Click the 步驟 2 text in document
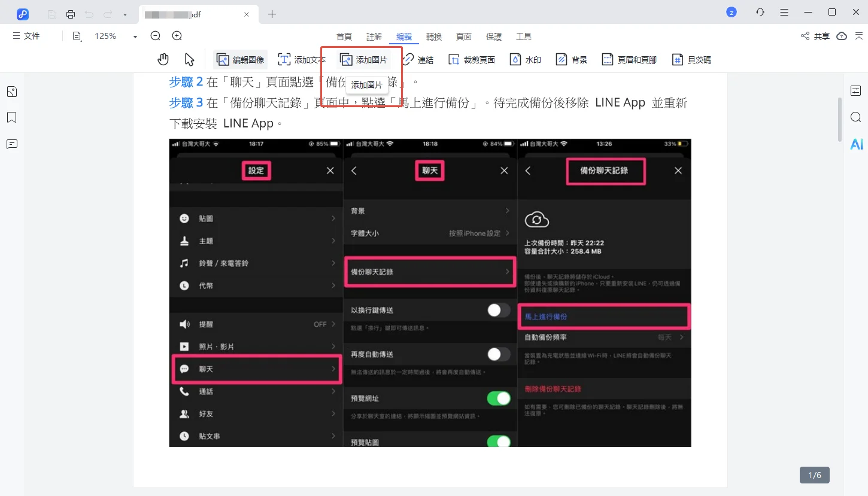The image size is (868, 496). coord(186,81)
